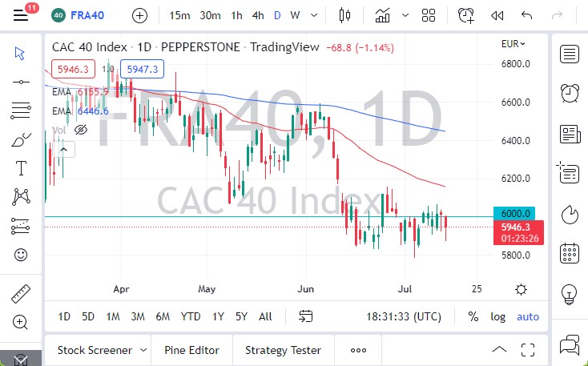
Task: Click the Replay rewind icon
Action: tap(497, 15)
